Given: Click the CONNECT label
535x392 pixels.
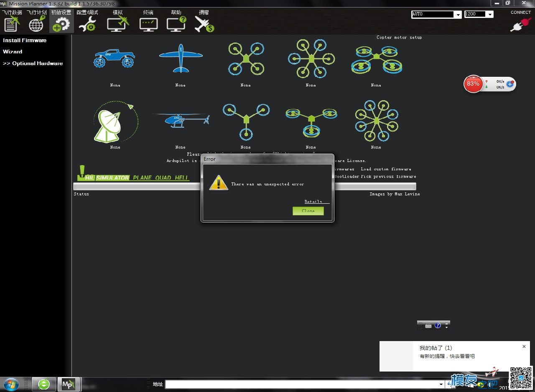Looking at the screenshot, I should (521, 13).
